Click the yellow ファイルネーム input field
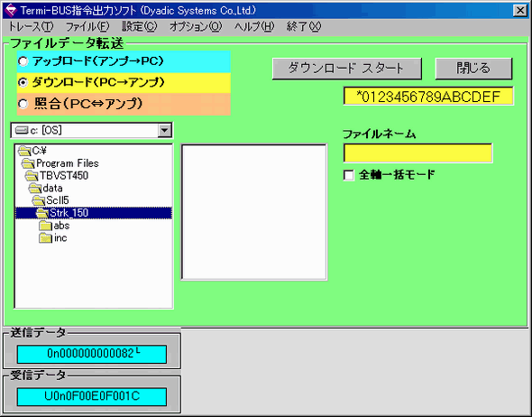The image size is (532, 417). click(x=417, y=153)
